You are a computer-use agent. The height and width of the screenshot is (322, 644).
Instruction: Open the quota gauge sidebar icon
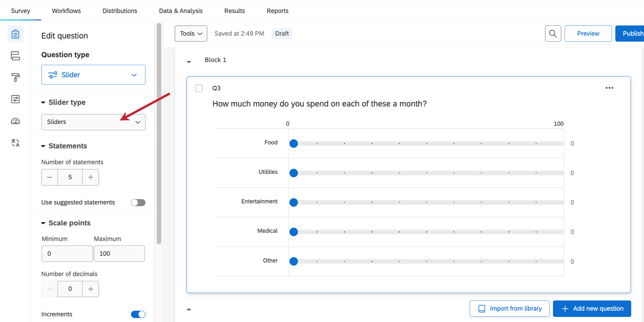[x=16, y=121]
